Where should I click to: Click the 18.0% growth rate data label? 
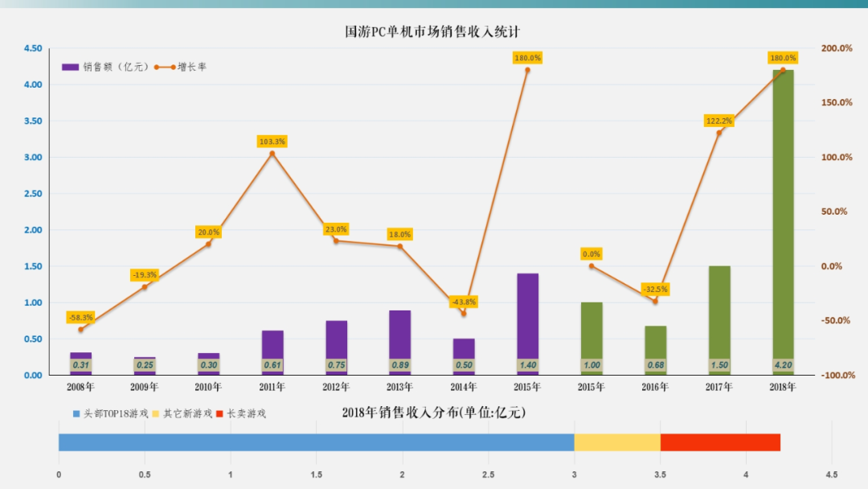399,234
